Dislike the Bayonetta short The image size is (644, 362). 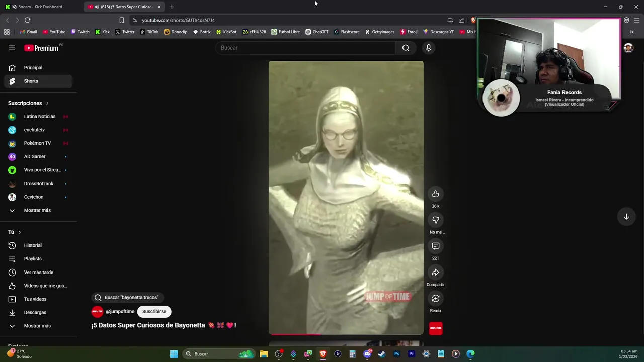pos(436,220)
